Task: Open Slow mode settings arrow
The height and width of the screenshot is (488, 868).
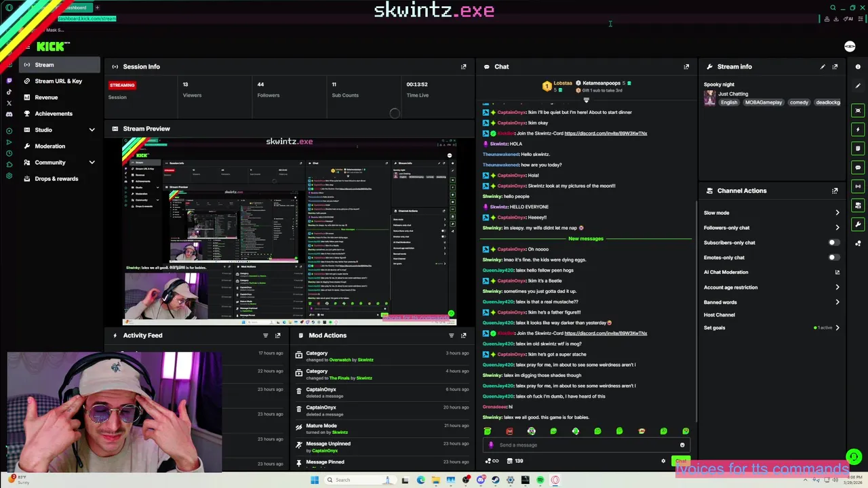Action: point(837,213)
